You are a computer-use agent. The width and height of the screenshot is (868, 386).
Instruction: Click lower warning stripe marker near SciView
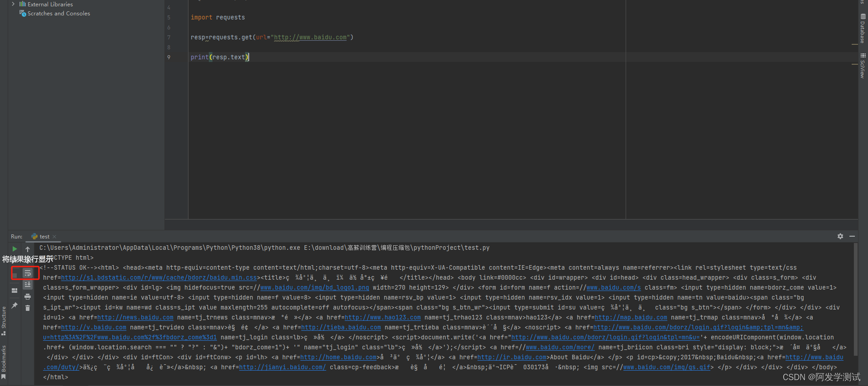coord(855,64)
